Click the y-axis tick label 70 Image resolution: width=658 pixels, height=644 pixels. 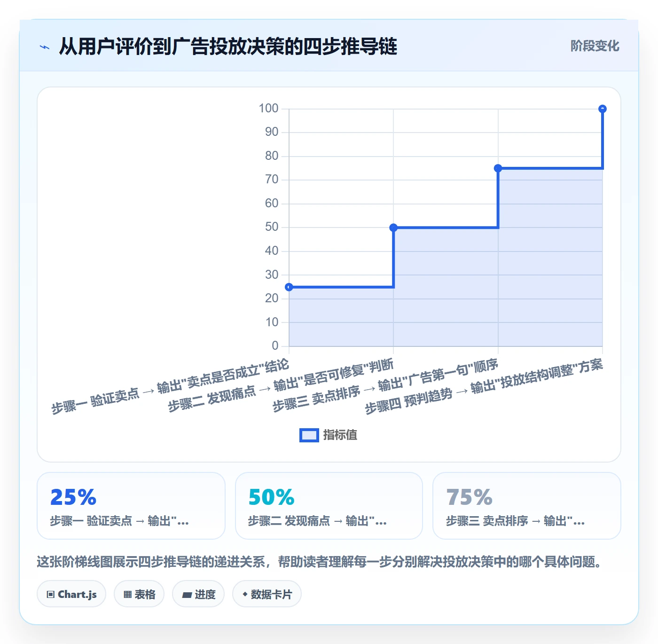click(272, 180)
